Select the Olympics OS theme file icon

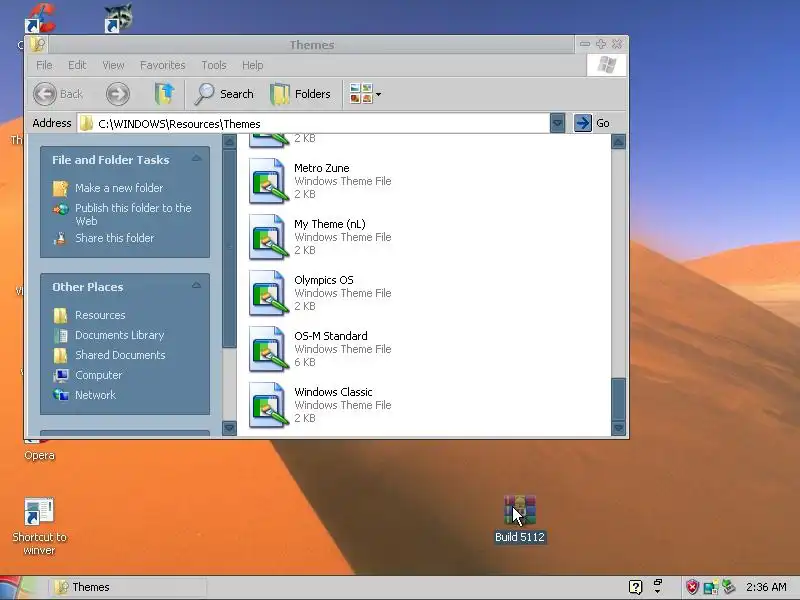click(268, 293)
